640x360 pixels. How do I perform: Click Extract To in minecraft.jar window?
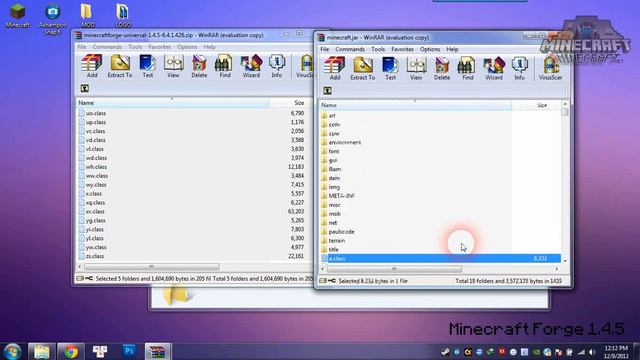[x=362, y=68]
